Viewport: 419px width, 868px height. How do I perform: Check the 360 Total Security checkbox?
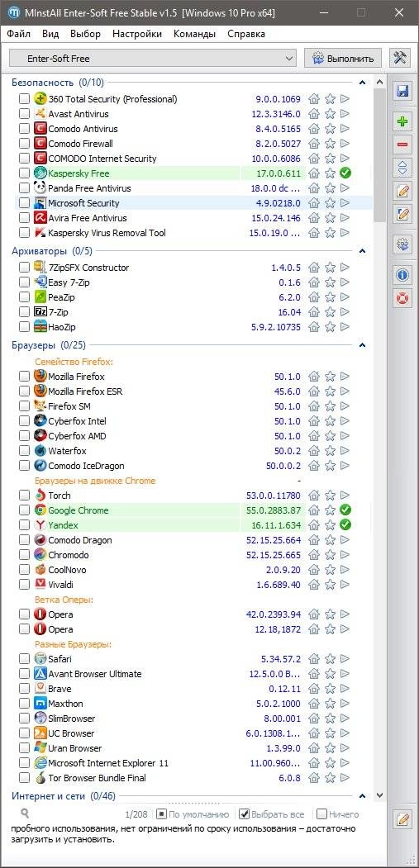point(24,99)
